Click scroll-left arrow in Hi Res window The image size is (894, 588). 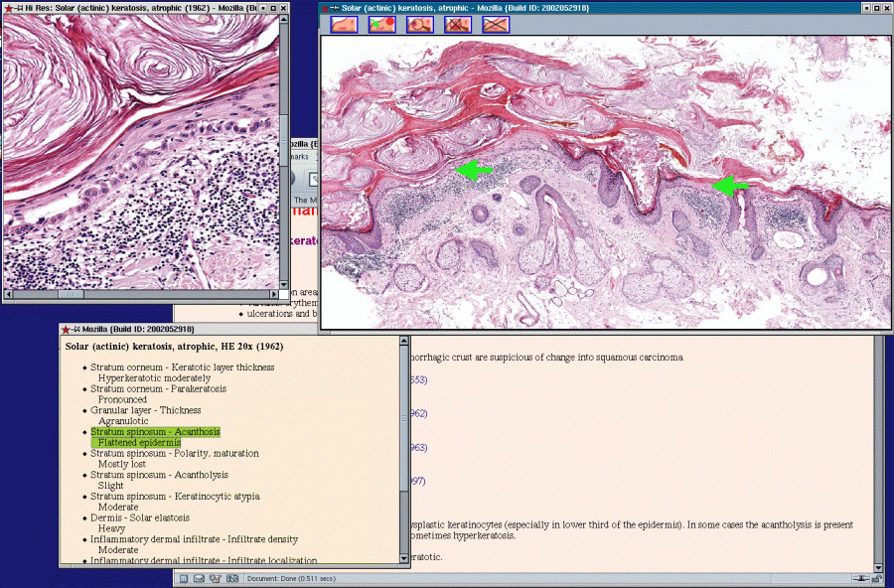tap(8, 294)
